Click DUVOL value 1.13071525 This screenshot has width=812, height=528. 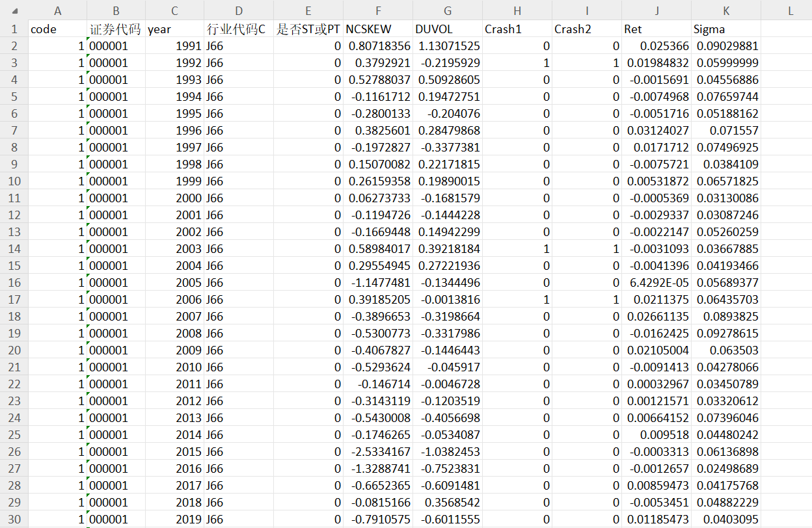tap(448, 46)
